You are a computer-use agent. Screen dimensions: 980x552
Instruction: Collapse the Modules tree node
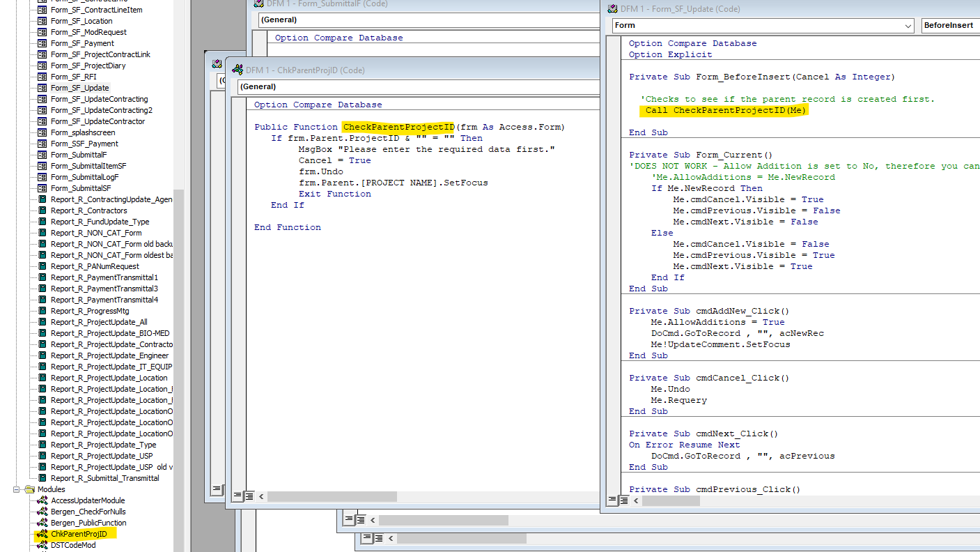[x=17, y=489]
